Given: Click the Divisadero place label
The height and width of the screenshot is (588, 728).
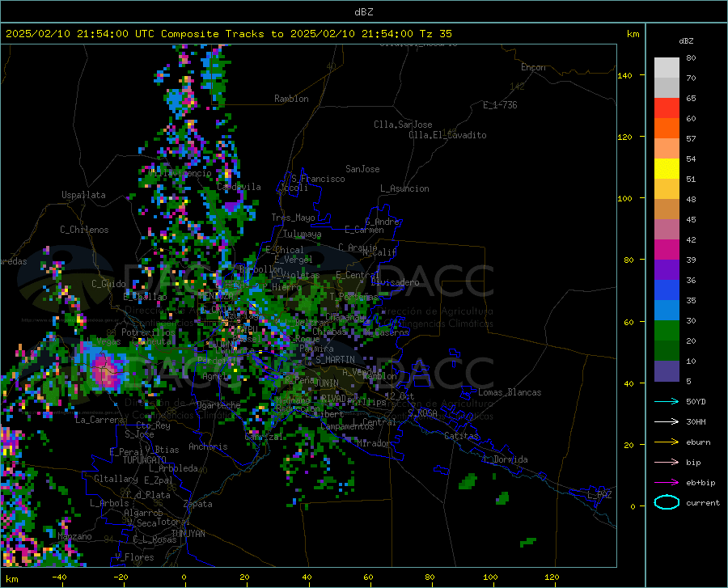Looking at the screenshot, I should click(395, 282).
